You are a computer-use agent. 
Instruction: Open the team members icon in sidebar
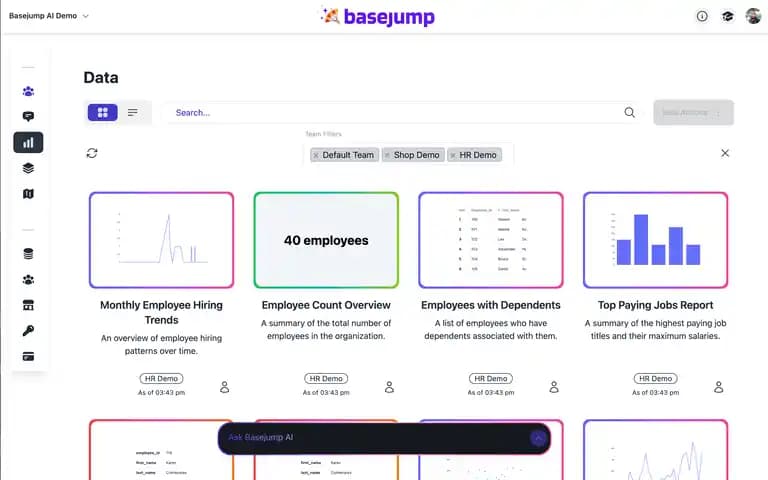click(x=28, y=91)
